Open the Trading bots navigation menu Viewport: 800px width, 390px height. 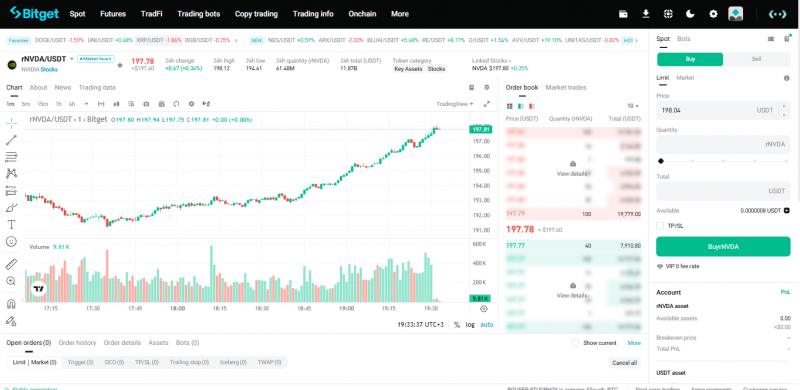pyautogui.click(x=198, y=14)
